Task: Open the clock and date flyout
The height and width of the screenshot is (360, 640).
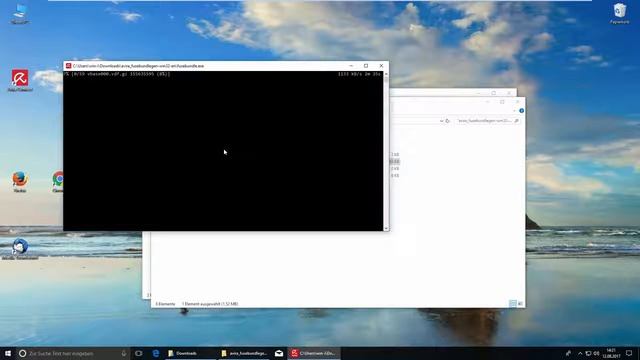Action: click(x=611, y=353)
